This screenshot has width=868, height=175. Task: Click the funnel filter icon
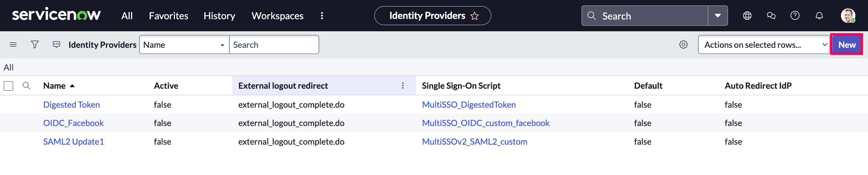coord(35,45)
